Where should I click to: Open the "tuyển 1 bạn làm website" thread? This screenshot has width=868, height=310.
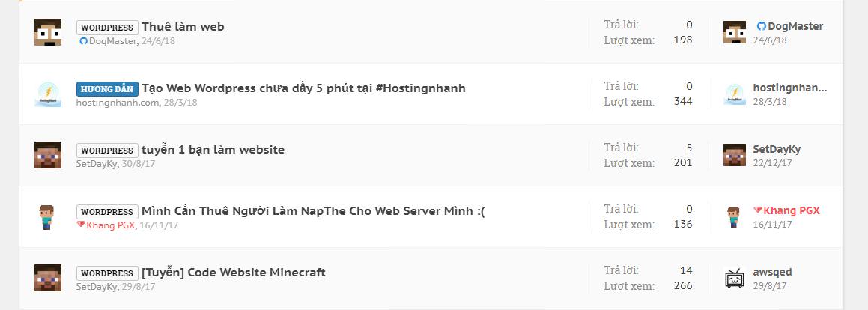[213, 150]
